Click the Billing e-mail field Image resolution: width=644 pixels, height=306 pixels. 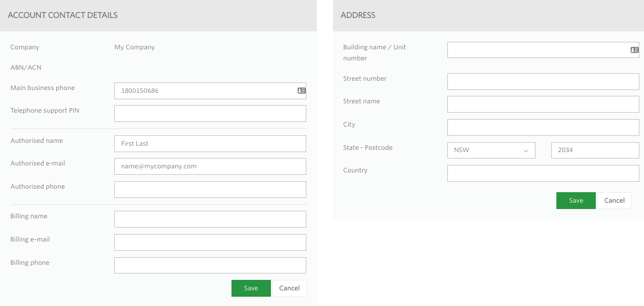tap(210, 242)
